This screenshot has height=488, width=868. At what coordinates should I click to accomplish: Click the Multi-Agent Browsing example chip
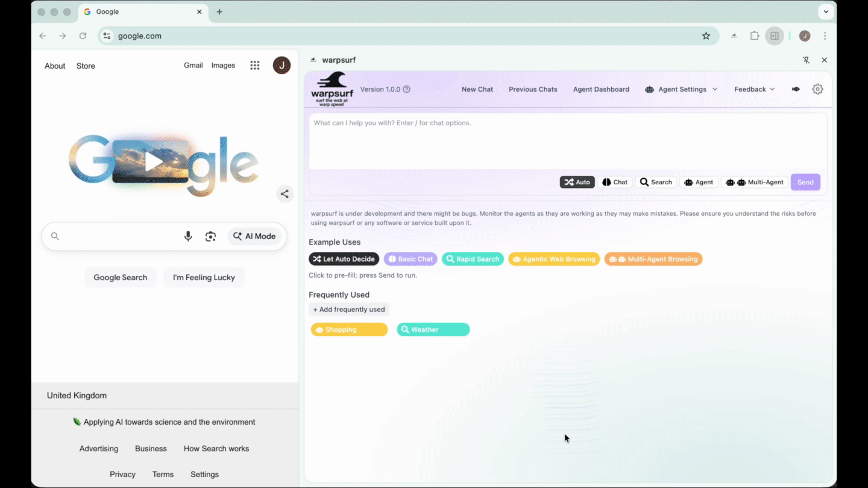653,258
